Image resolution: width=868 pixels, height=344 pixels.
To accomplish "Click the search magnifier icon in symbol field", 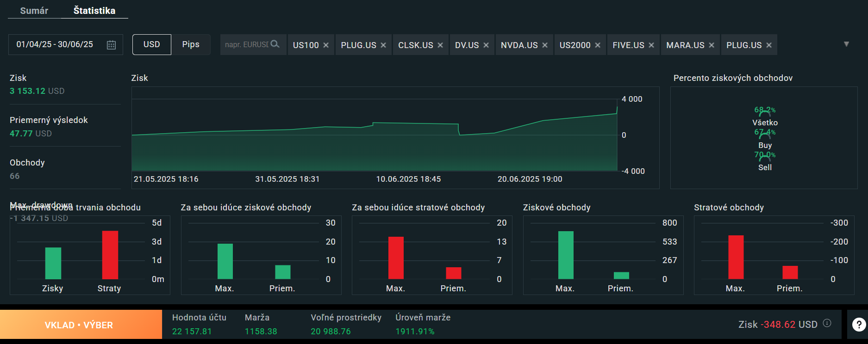I will (275, 44).
